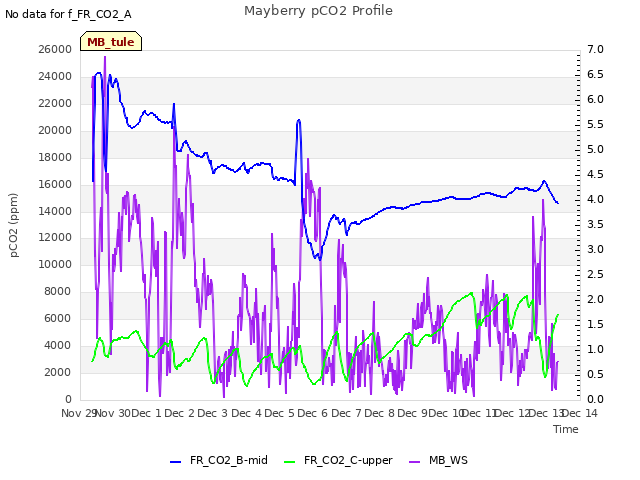
Task: Click the green FR_CO2_C-upper legend swatch
Action: pos(289,462)
